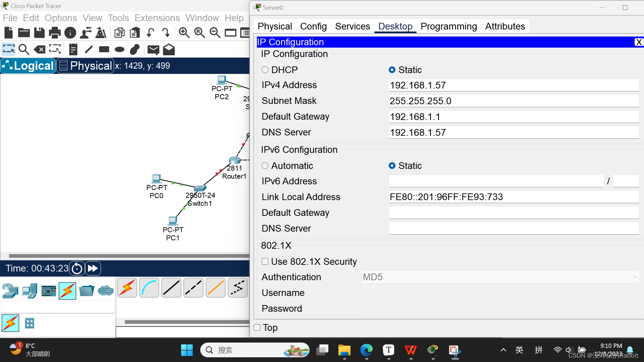Activate the Delete tool

pyautogui.click(x=39, y=50)
